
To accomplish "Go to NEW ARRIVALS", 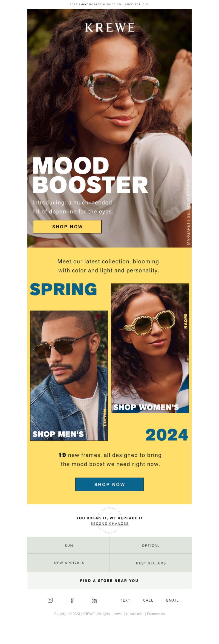I will 68,563.
